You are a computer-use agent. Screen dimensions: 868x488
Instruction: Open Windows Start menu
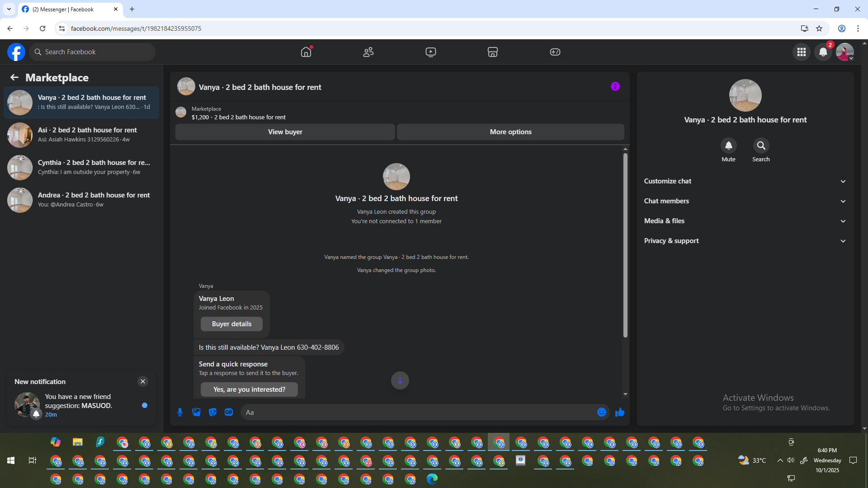tap(11, 460)
